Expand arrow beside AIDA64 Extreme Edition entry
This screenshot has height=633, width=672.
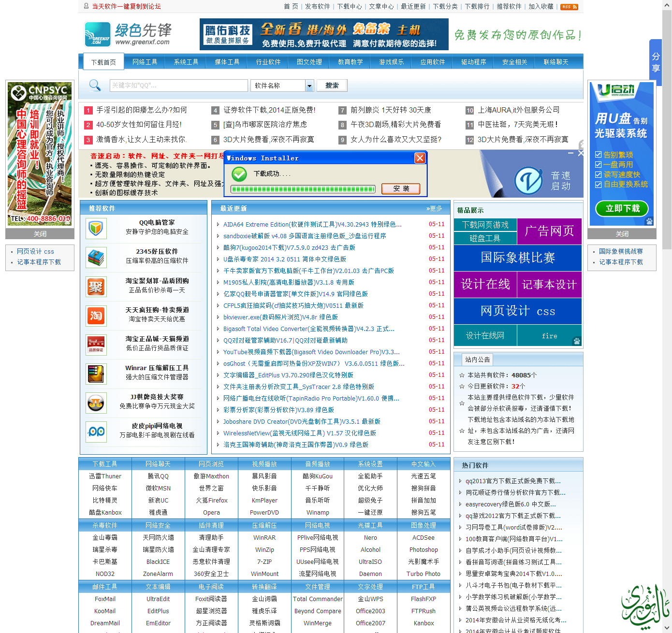click(x=218, y=224)
